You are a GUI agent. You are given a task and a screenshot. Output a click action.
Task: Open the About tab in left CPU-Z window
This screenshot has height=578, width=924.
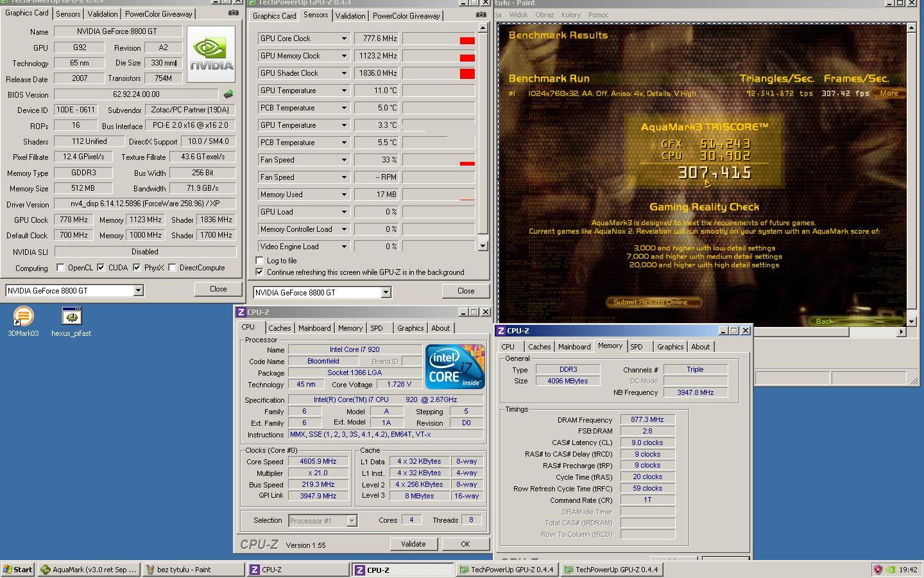click(440, 328)
